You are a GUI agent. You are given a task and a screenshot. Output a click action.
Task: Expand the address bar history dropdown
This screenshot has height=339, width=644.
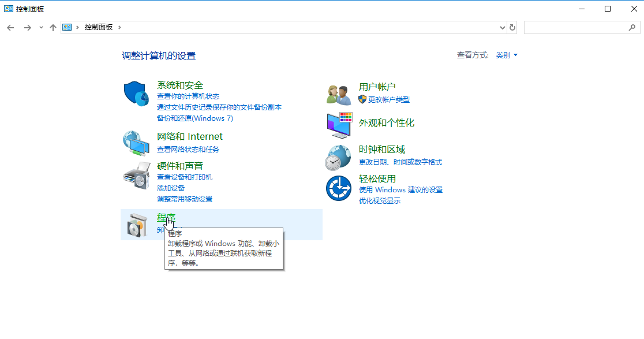click(x=502, y=28)
